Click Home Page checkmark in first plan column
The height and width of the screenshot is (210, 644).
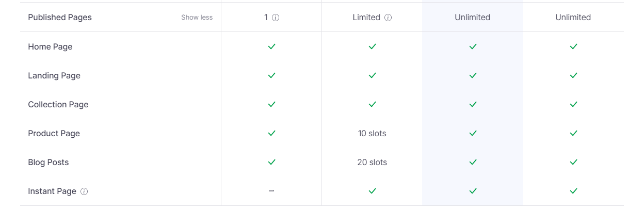(271, 46)
